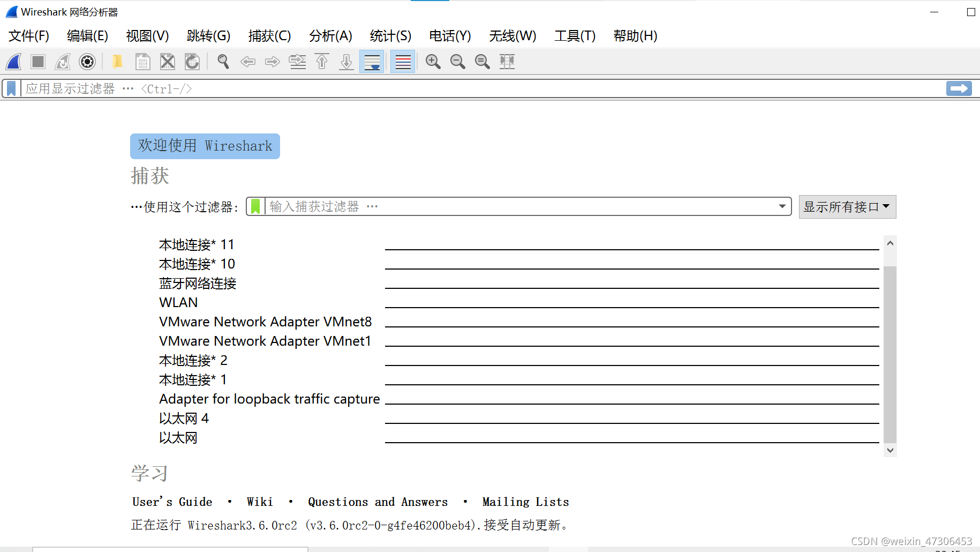The height and width of the screenshot is (552, 980).
Task: Click the interface list scrollbar thumb
Action: pyautogui.click(x=890, y=354)
